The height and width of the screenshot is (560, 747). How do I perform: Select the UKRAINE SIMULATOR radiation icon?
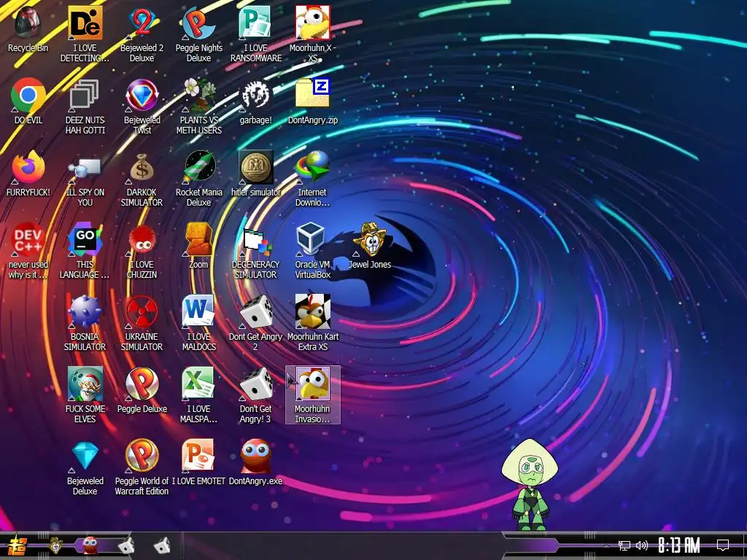tap(142, 323)
